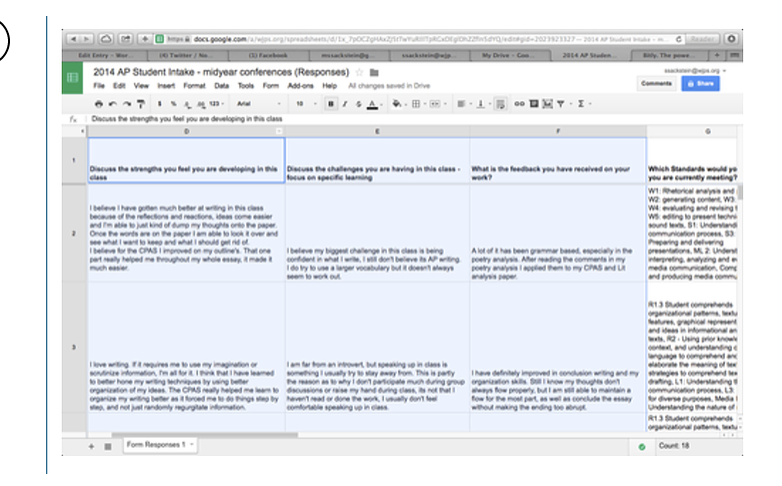Show all sheets list
The width and height of the screenshot is (782, 486).
point(108,446)
